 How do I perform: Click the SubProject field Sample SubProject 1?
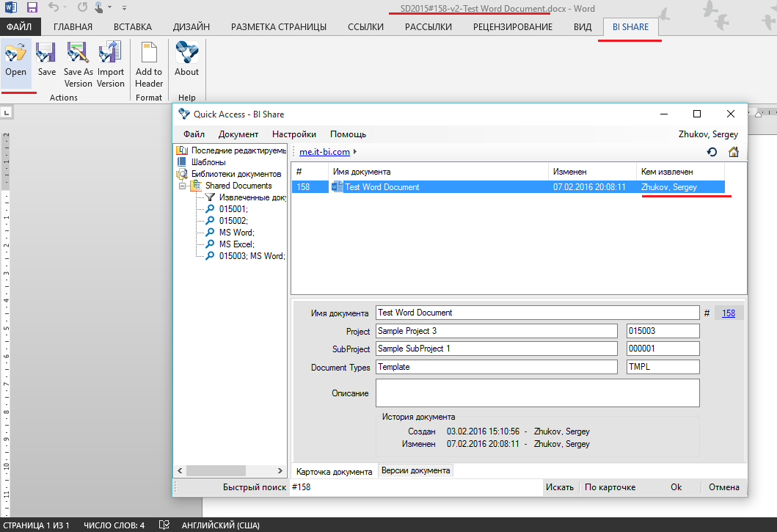tap(497, 349)
